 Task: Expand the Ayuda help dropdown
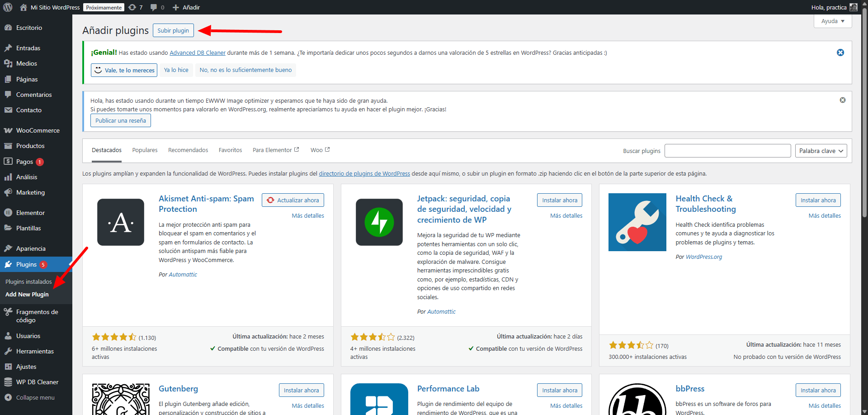833,21
